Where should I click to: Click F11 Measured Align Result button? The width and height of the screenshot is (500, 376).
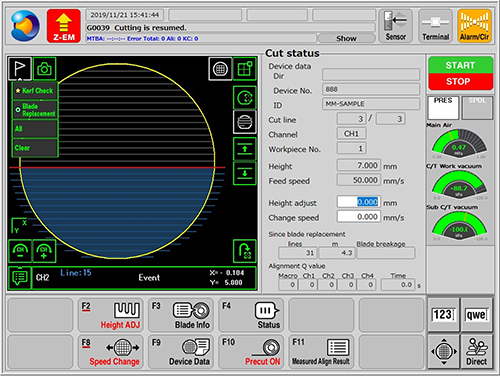pyautogui.click(x=321, y=352)
